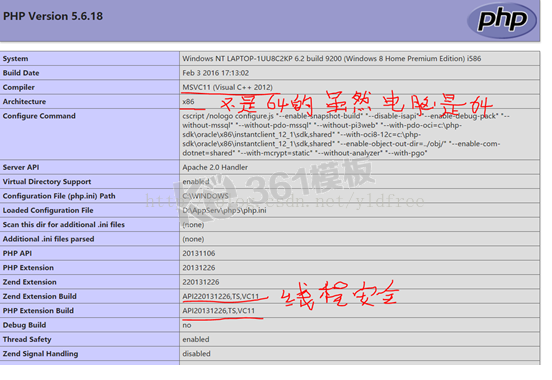This screenshot has width=552, height=380.
Task: Select the 'Apache 2.0 Handler' value
Action: coord(215,167)
